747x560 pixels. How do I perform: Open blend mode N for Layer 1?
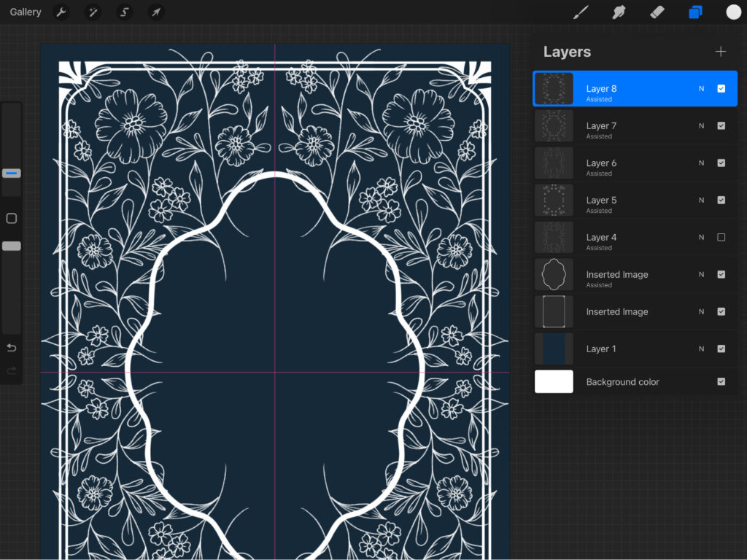(x=701, y=349)
